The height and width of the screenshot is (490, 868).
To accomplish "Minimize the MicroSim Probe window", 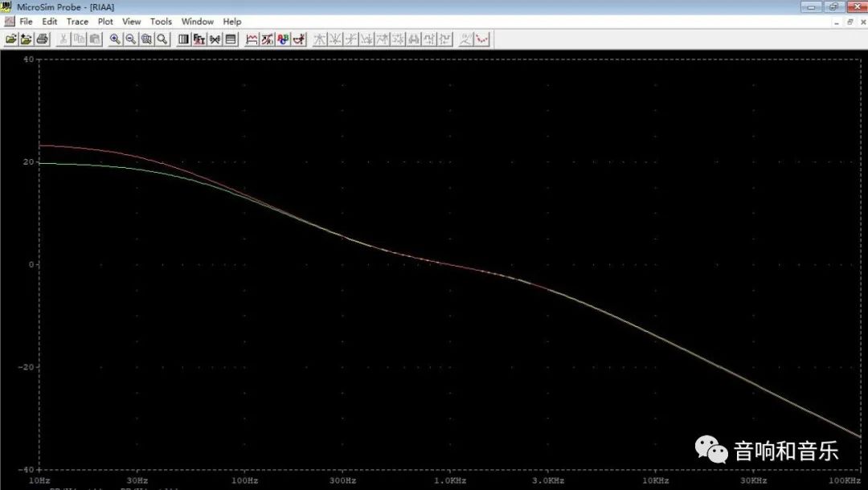I will pos(811,6).
